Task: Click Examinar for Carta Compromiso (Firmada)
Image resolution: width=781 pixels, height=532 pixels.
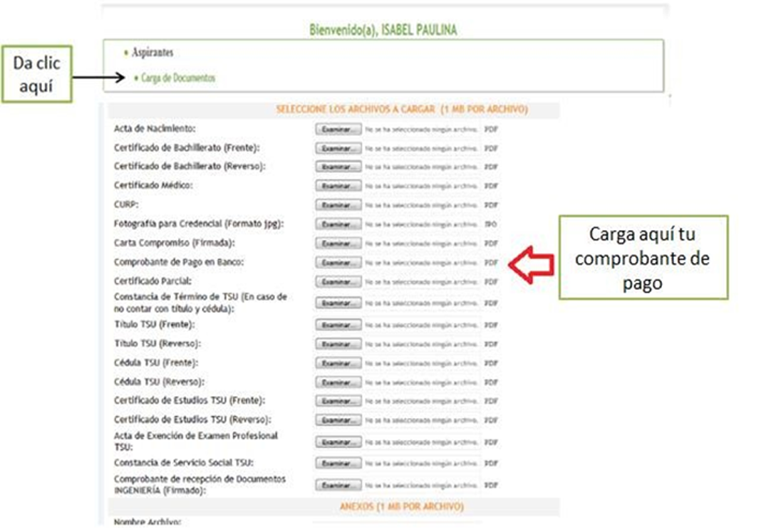Action: coord(338,244)
